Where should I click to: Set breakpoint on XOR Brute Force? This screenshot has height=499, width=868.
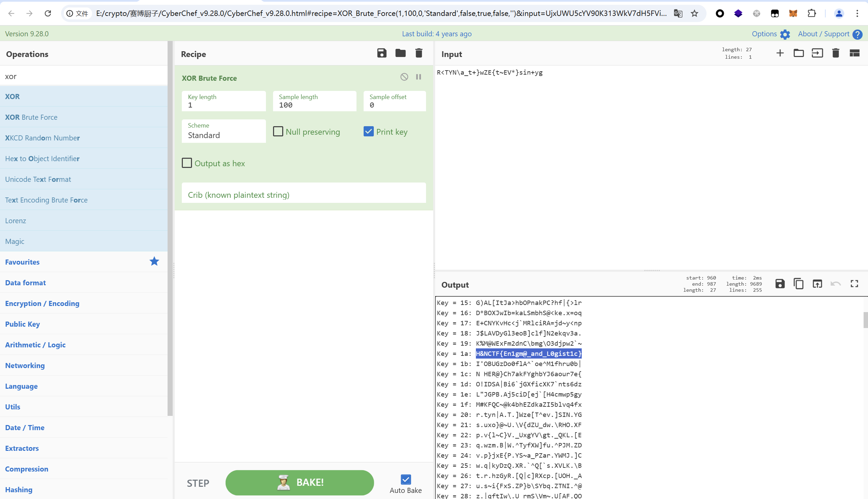click(419, 77)
